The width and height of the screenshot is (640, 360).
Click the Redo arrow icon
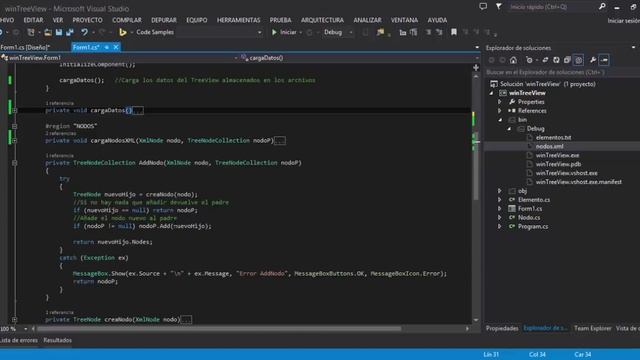point(102,32)
